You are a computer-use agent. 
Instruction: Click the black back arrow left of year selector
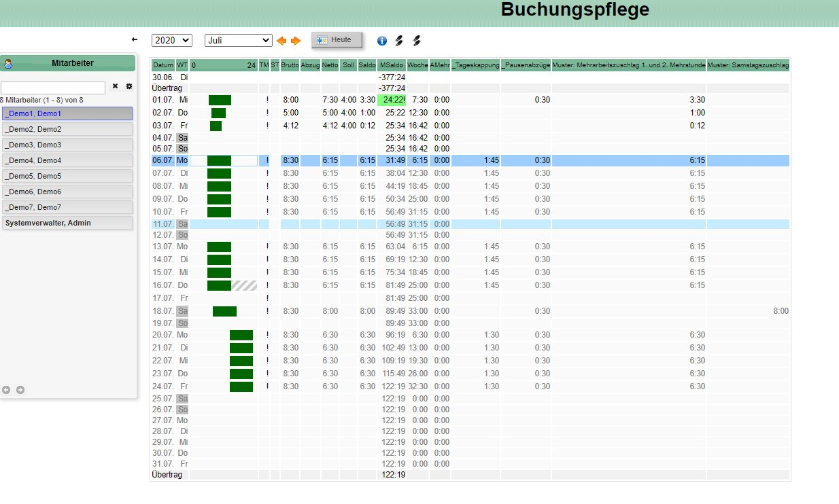coord(135,40)
